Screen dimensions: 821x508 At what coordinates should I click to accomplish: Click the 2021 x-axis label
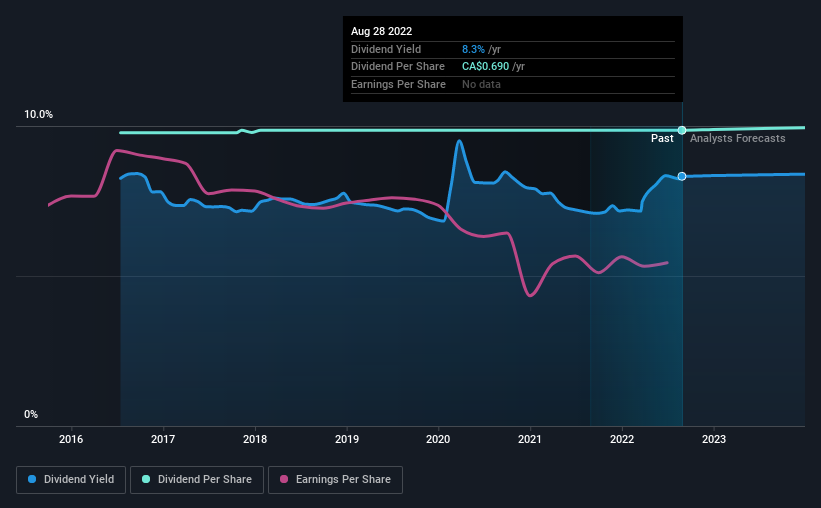coord(530,439)
